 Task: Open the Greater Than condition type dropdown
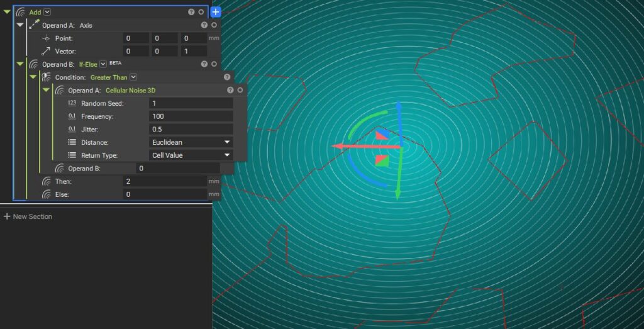coord(133,77)
